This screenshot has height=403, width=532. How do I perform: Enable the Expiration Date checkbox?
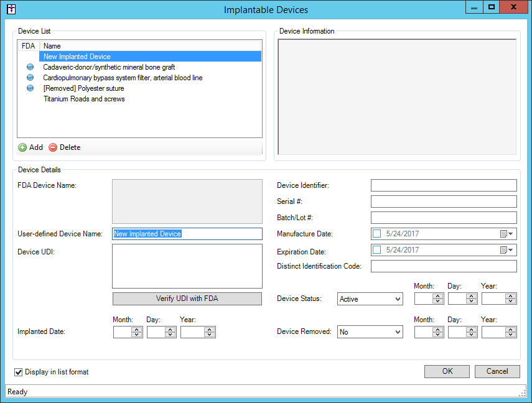pos(377,250)
